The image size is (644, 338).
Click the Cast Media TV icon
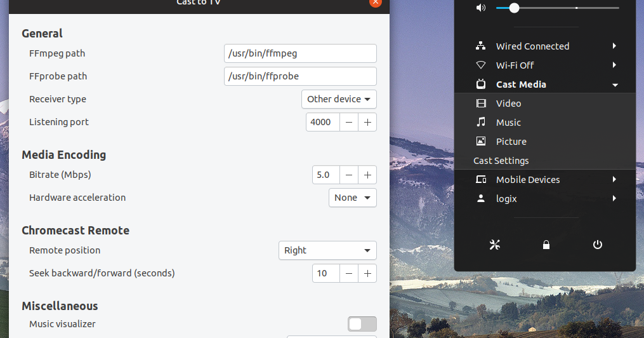pos(480,84)
